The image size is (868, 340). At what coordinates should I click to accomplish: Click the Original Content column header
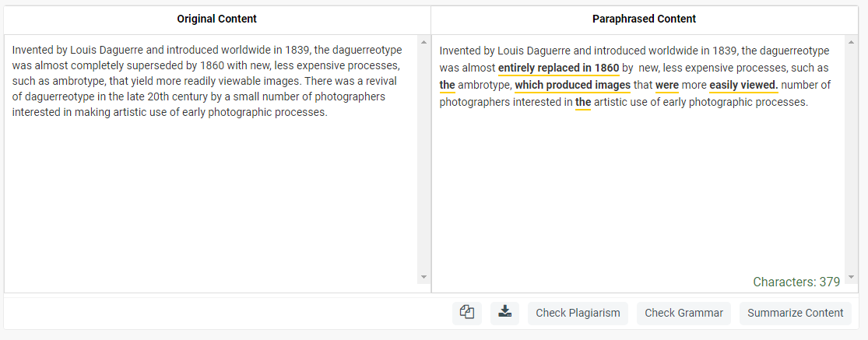pyautogui.click(x=216, y=19)
